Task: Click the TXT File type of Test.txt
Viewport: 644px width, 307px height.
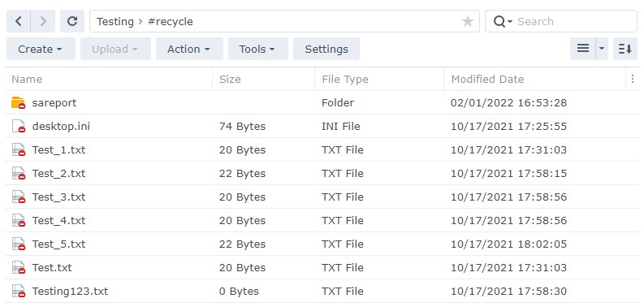Action: point(343,267)
